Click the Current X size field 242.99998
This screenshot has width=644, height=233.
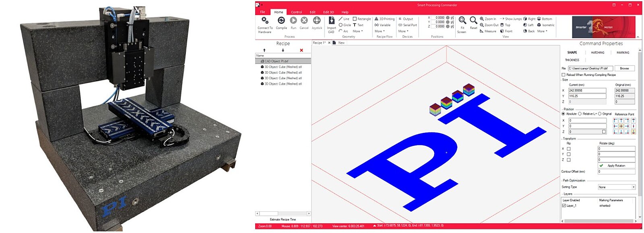[587, 90]
